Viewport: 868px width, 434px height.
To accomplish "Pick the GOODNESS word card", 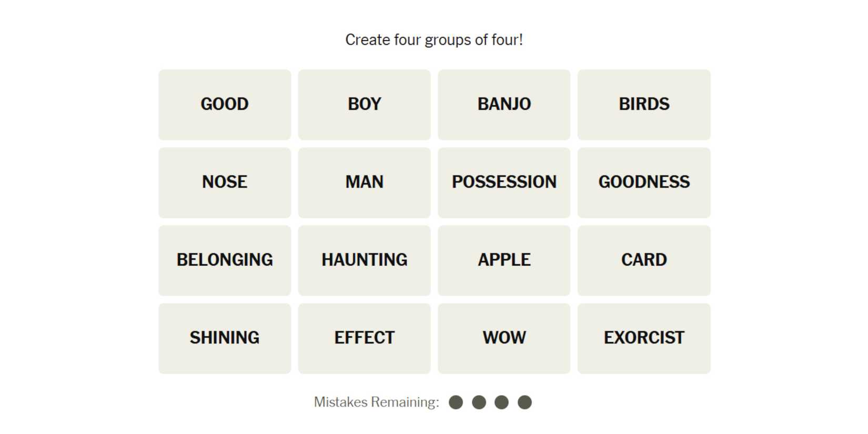I will click(x=644, y=182).
